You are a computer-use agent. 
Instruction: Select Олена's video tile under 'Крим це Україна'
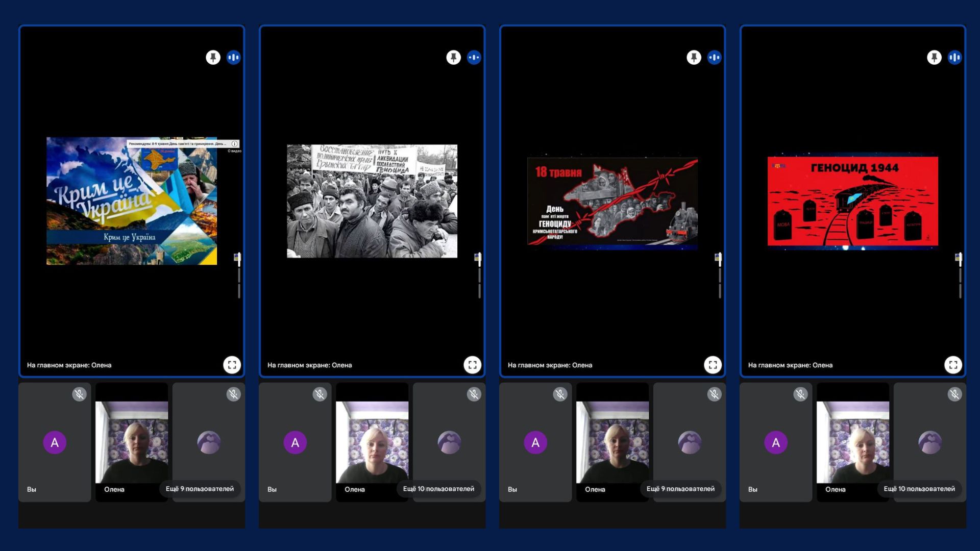click(132, 442)
